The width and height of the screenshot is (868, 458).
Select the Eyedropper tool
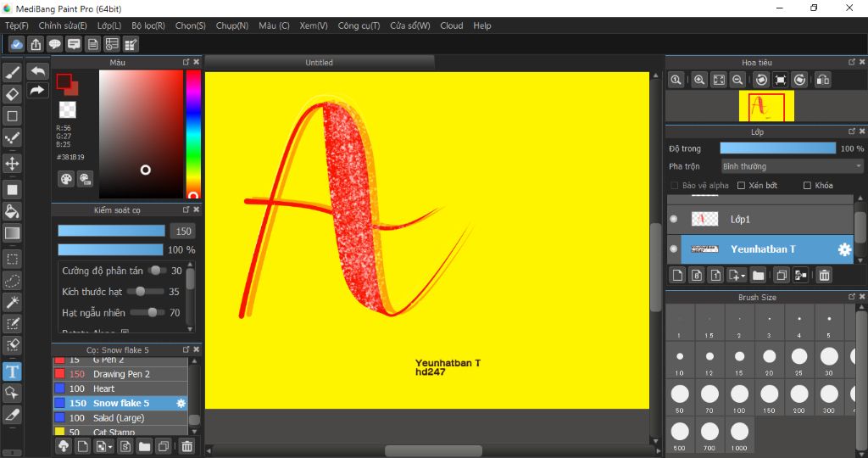pyautogui.click(x=12, y=415)
